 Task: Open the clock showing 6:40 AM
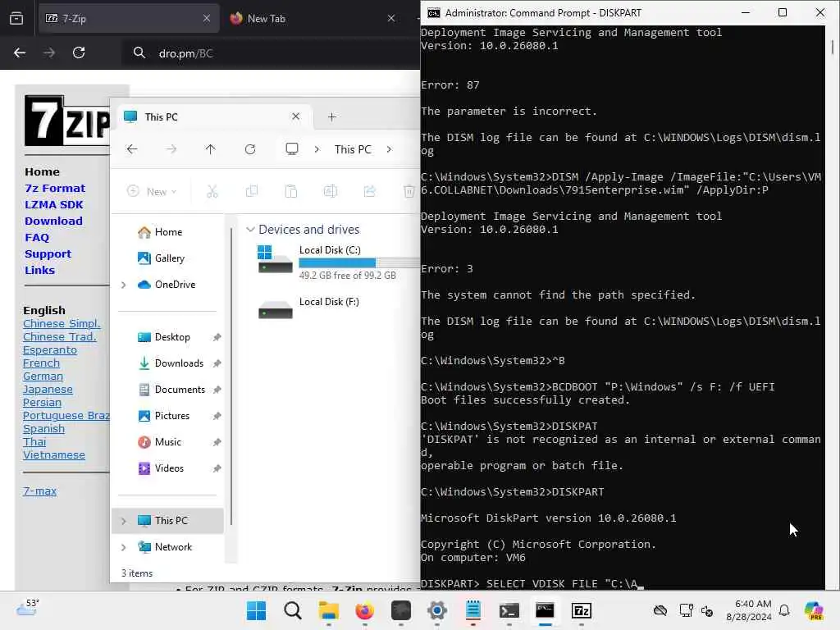click(x=749, y=610)
